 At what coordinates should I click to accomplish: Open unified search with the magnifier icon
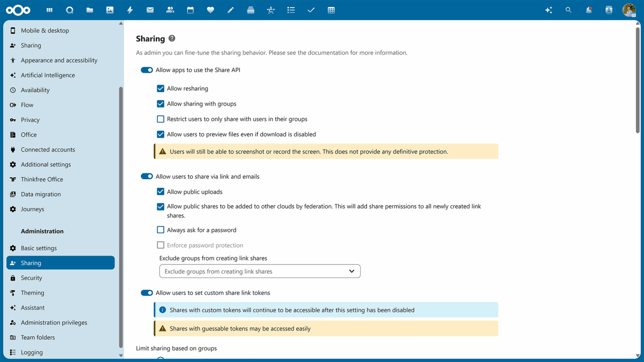tap(569, 10)
